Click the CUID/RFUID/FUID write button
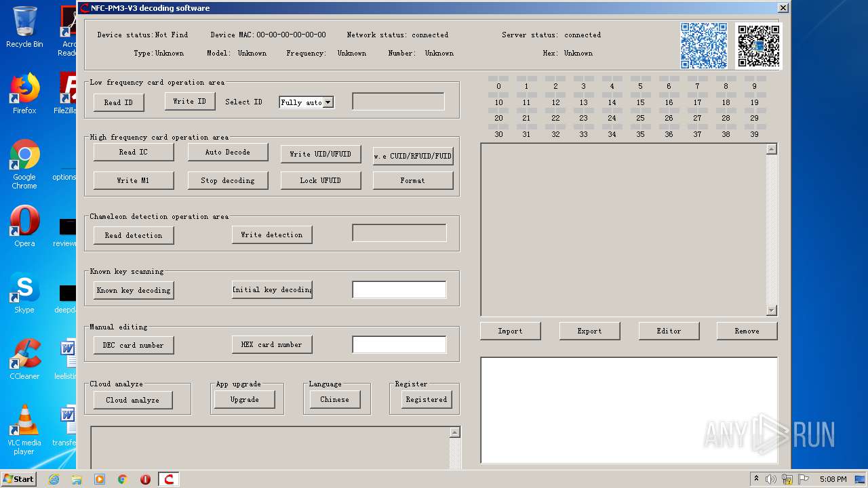868x488 pixels. click(413, 156)
